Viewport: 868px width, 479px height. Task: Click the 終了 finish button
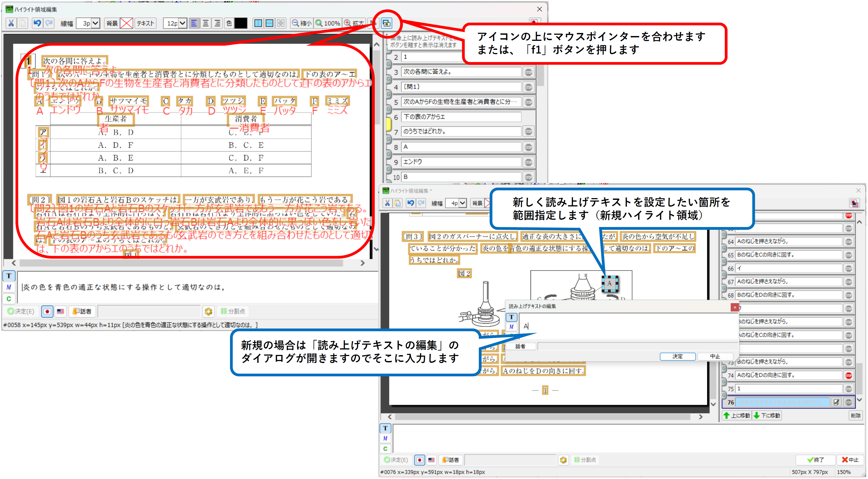click(x=815, y=460)
